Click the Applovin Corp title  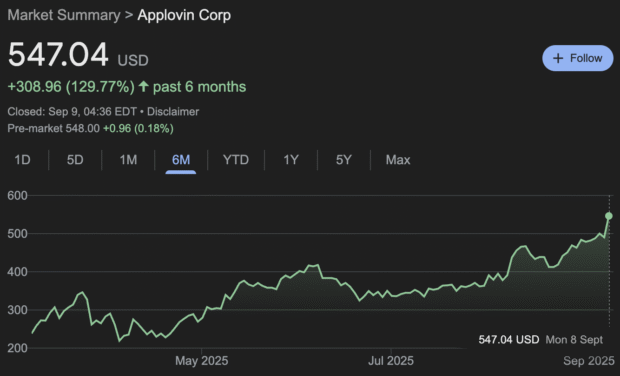pyautogui.click(x=184, y=15)
